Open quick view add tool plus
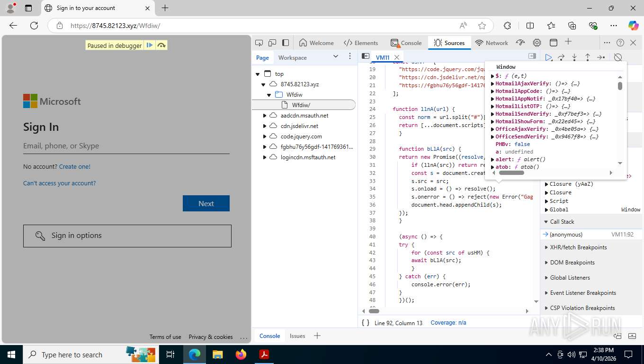The image size is (644, 364). point(317,336)
